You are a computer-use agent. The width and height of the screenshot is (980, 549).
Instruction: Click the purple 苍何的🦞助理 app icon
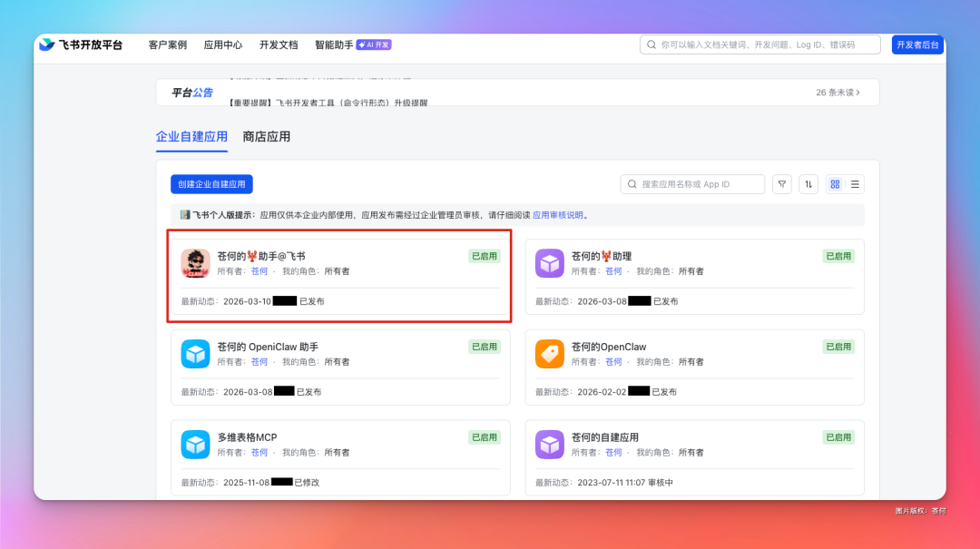tap(549, 264)
